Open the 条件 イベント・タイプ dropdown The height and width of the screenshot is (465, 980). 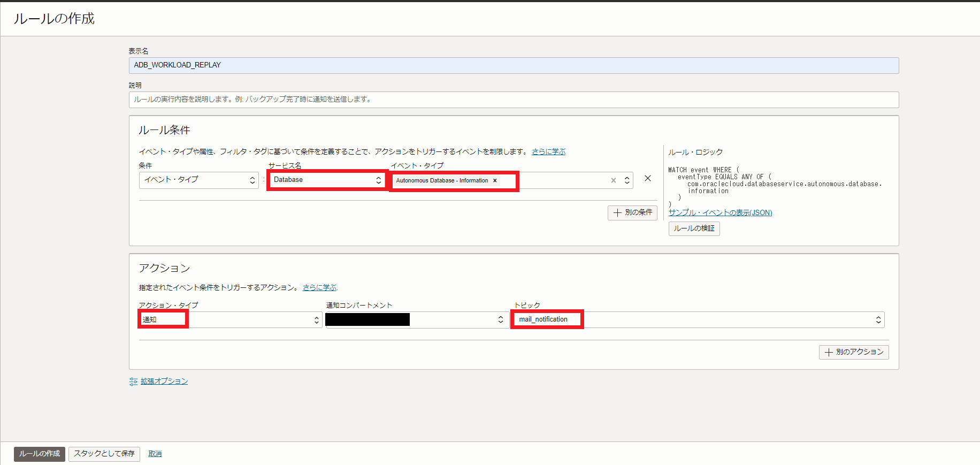(198, 180)
